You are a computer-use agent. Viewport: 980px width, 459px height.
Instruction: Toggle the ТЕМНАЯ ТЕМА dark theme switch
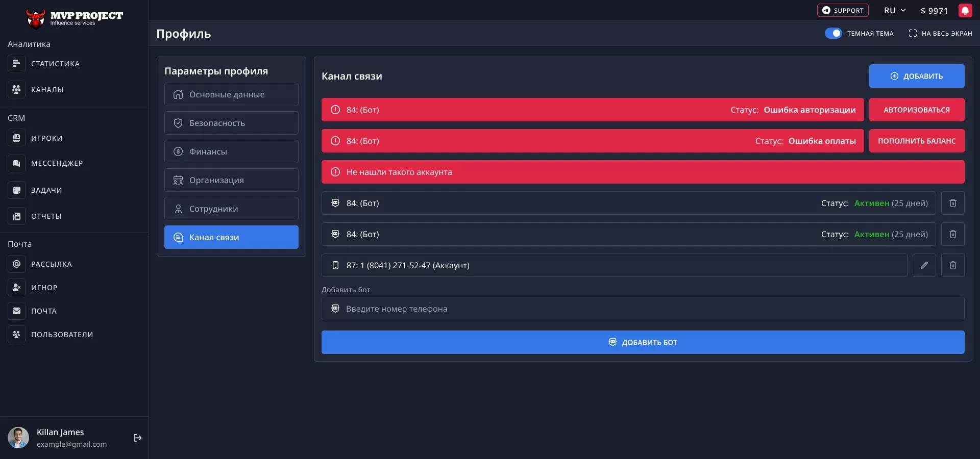(x=833, y=33)
